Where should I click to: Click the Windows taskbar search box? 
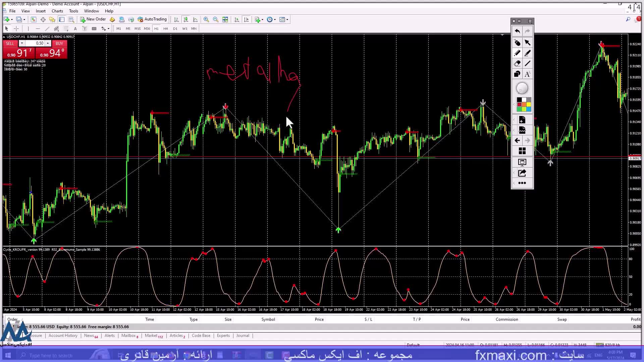click(50, 355)
